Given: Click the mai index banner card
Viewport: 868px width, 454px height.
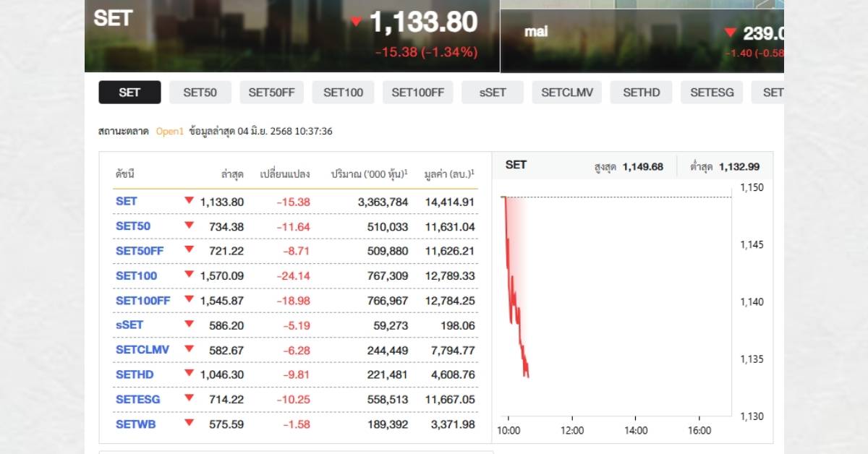Looking at the screenshot, I should (x=642, y=36).
